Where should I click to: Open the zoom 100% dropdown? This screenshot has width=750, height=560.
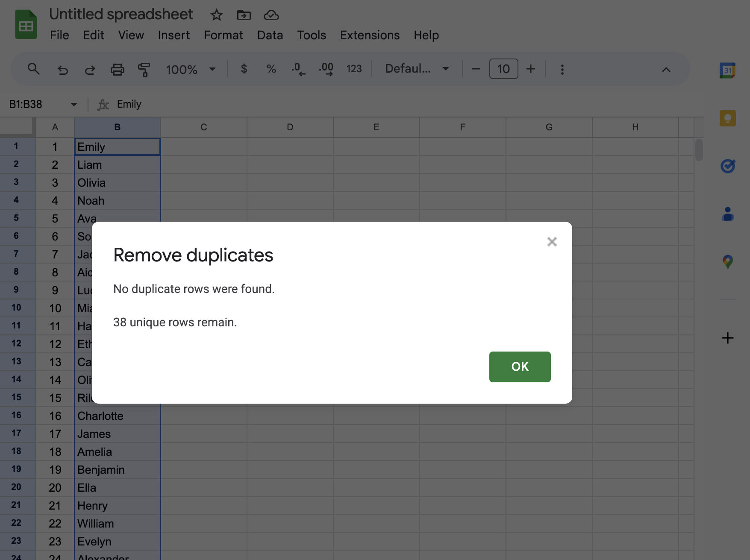(x=191, y=69)
